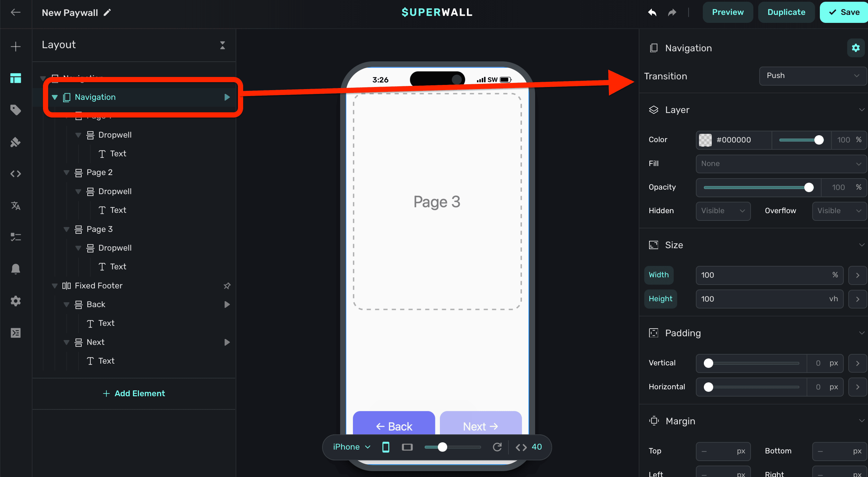
Task: Click the refresh preview icon
Action: (497, 447)
